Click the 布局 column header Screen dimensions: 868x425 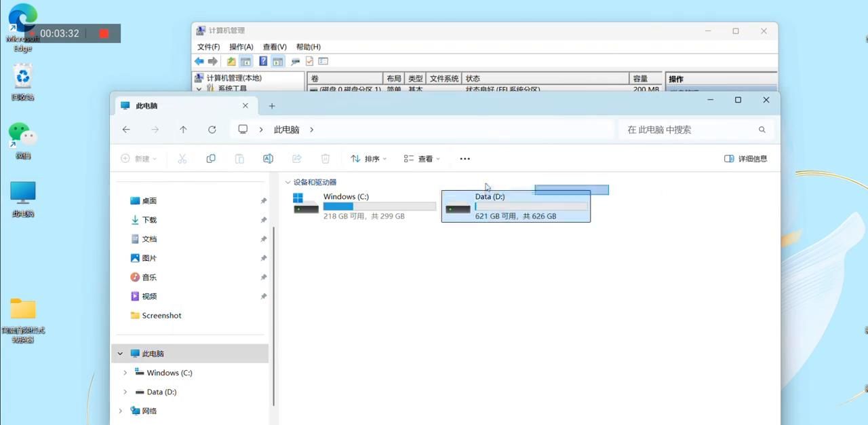click(x=394, y=79)
